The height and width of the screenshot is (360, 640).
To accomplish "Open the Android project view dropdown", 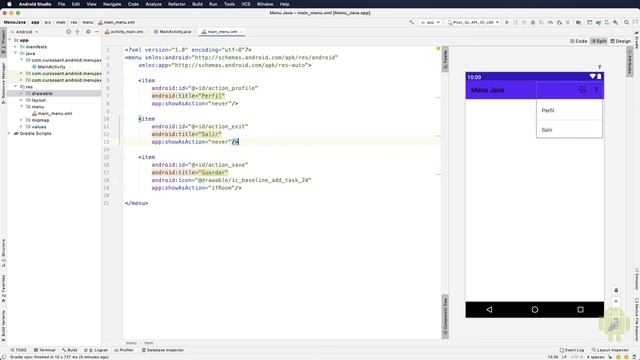I will [x=24, y=32].
